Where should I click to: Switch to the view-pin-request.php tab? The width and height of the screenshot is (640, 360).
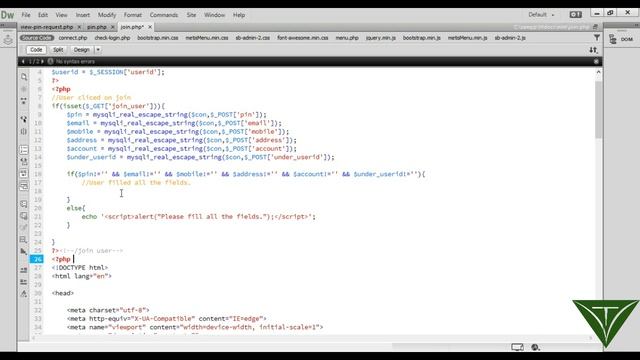(x=47, y=27)
